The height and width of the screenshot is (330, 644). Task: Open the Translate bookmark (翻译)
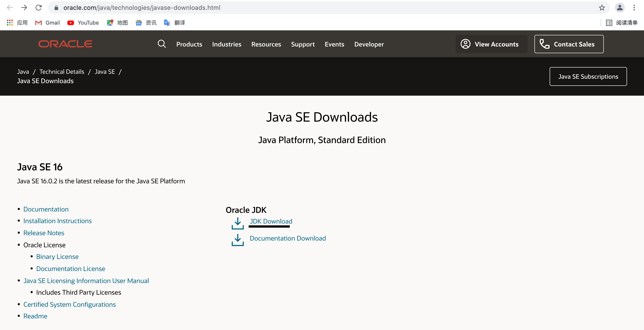[174, 23]
